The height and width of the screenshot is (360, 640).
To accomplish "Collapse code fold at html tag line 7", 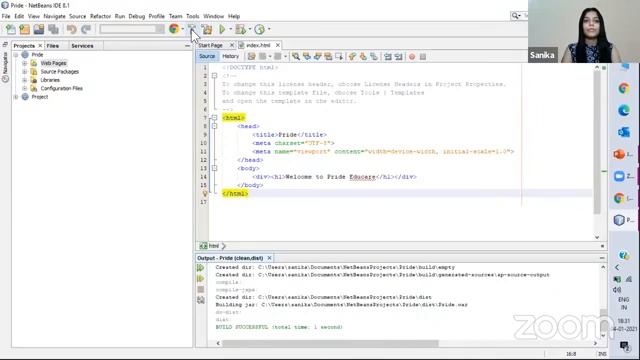I will coord(214,118).
